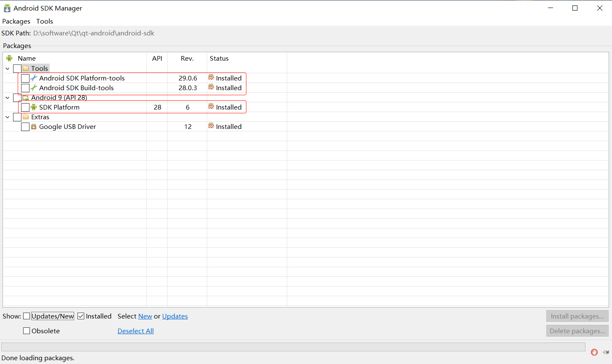The width and height of the screenshot is (612, 364).
Task: Click the Deselect All link
Action: pyautogui.click(x=136, y=331)
